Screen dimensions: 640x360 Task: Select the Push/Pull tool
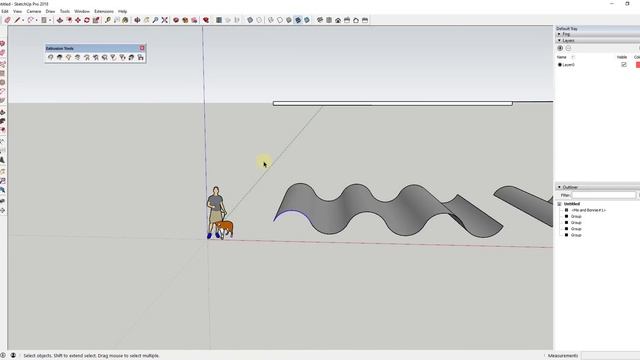60,20
